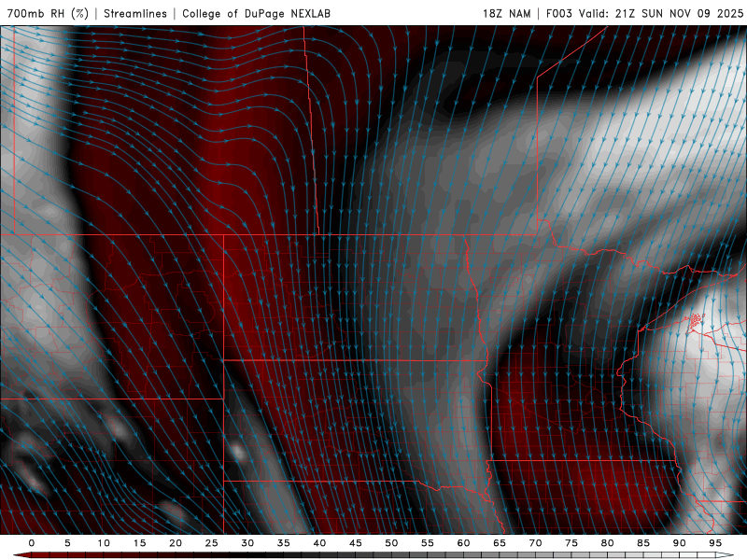
Task: Click the '18Z NAM' model run text
Action: 507,13
